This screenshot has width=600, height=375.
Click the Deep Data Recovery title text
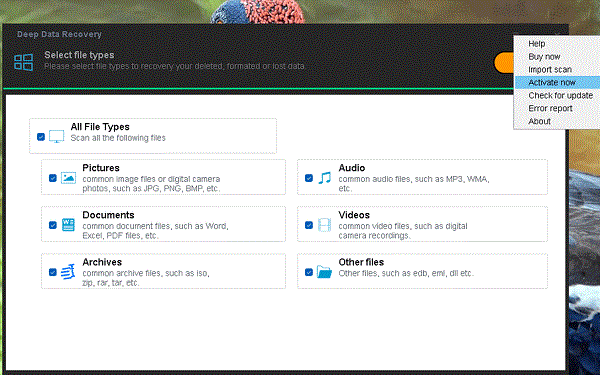[x=59, y=34]
